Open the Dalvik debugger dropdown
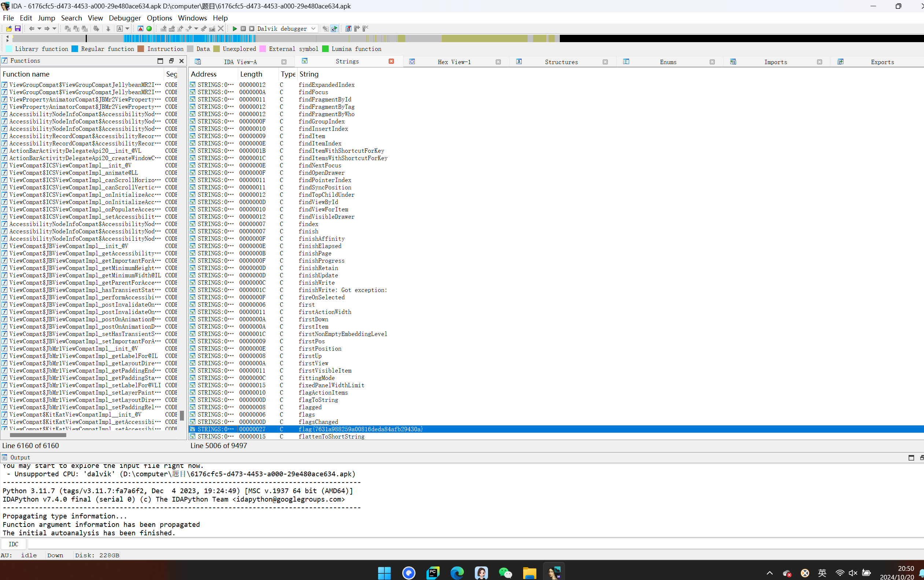The image size is (924, 580). click(x=313, y=28)
